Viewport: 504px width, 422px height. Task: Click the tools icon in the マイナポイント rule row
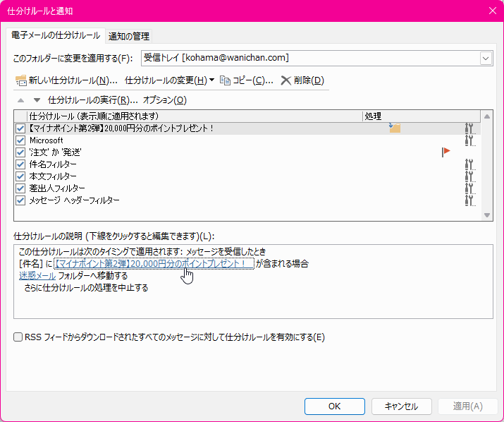coord(469,128)
